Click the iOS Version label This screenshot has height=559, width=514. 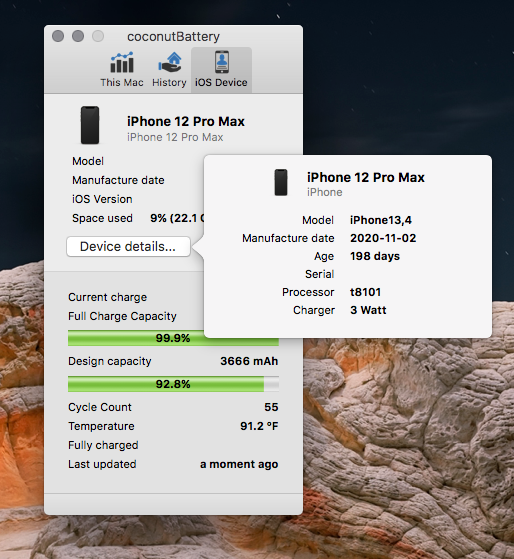[x=102, y=199]
